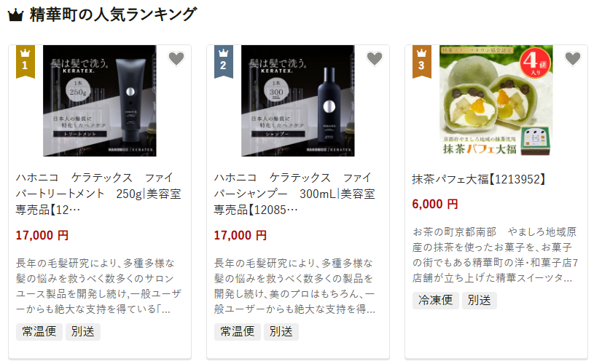Add 抹茶パフェ大福 to favorites via its heart
The height and width of the screenshot is (364, 594).
click(573, 59)
